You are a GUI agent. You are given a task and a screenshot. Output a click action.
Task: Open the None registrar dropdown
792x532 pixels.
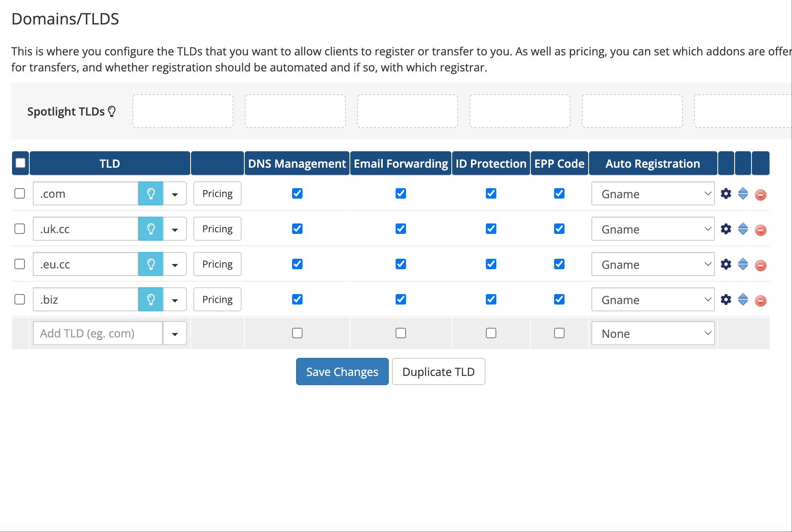(x=653, y=333)
